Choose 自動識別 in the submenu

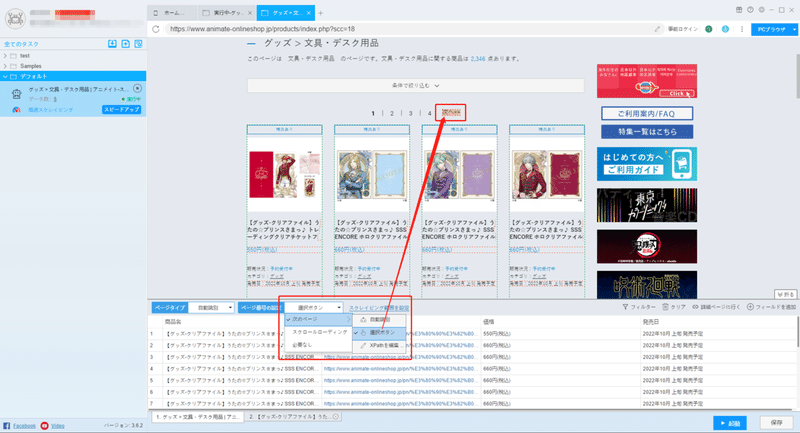point(380,320)
